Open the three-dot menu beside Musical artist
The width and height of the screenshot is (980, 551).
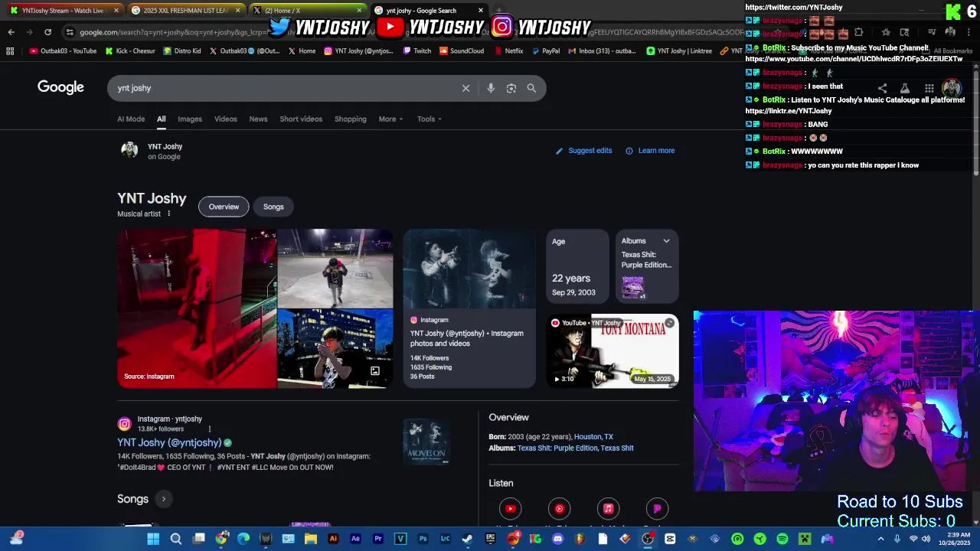(x=169, y=214)
